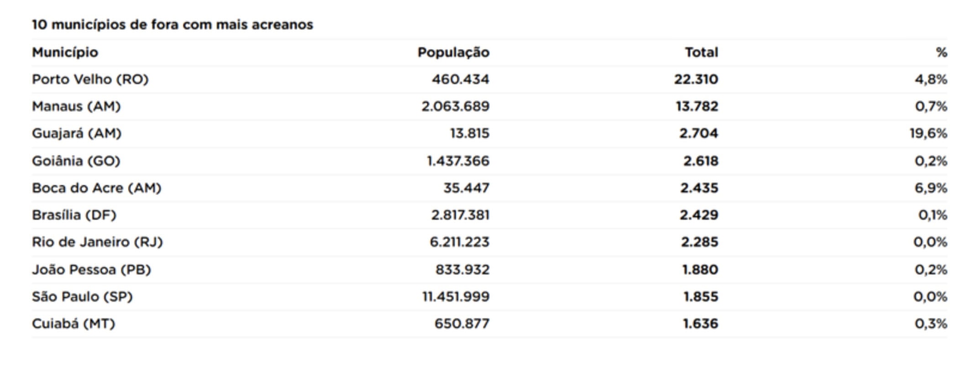Viewport: 980px width, 369px height.
Task: Click the Total column header
Action: pos(701,53)
